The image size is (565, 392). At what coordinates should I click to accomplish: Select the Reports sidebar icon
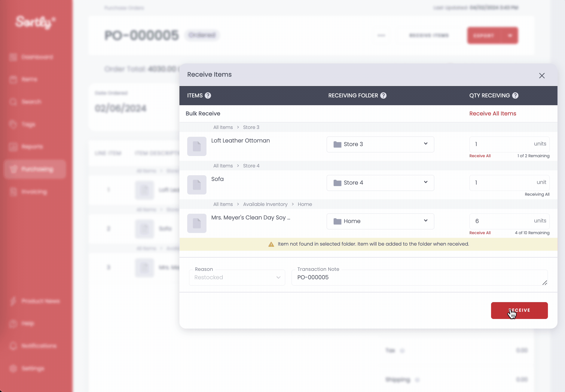(x=14, y=146)
